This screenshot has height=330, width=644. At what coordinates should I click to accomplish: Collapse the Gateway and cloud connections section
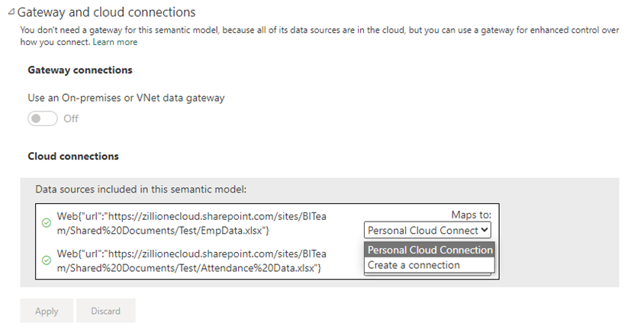point(11,12)
